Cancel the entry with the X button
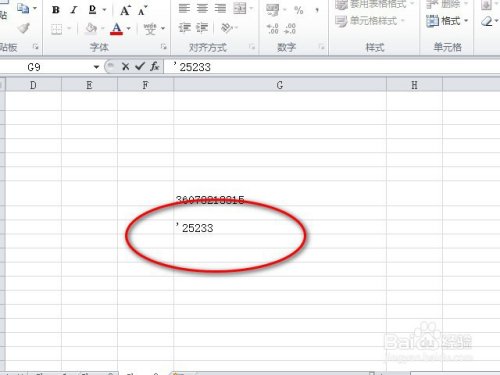The height and width of the screenshot is (375, 500). 125,67
